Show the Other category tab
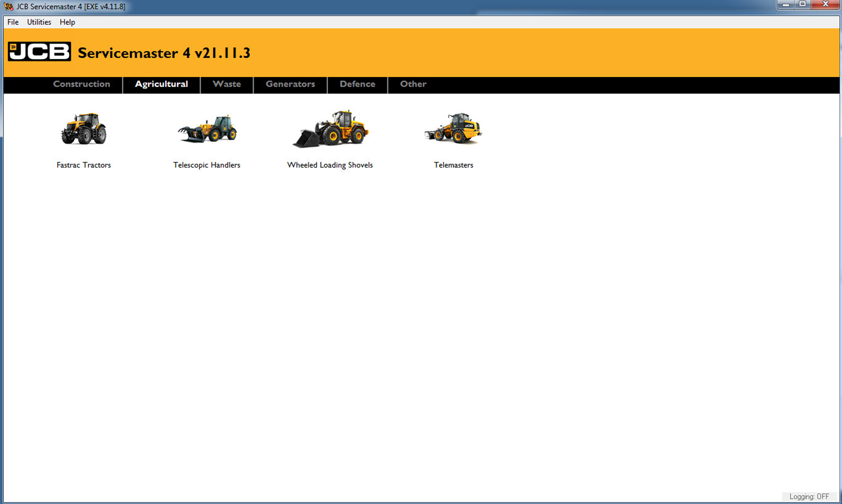 (x=413, y=84)
